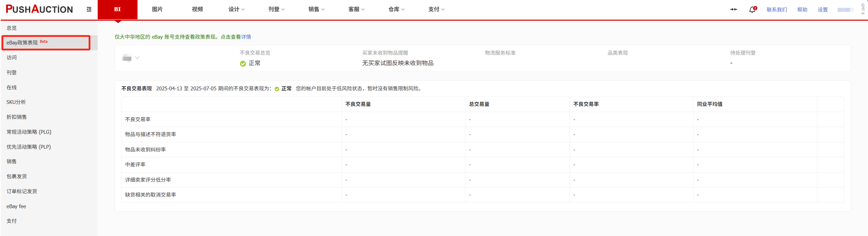Click the 不良交易率 column header

point(586,104)
